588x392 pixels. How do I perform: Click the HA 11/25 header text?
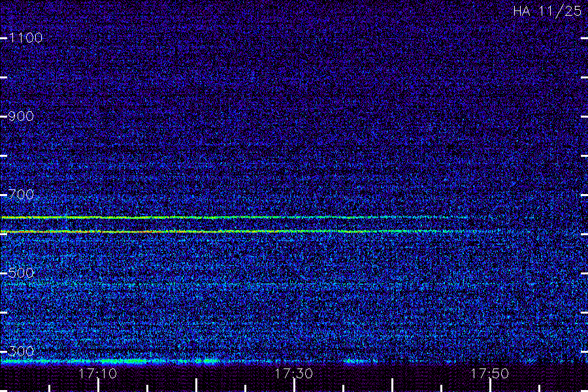pyautogui.click(x=547, y=11)
